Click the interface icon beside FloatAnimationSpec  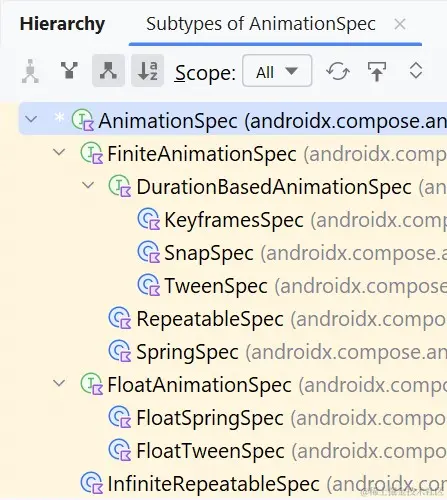(92, 384)
